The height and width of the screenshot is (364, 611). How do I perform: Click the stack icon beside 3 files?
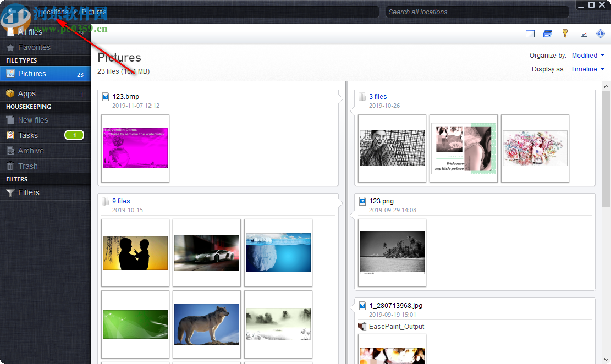(x=362, y=97)
